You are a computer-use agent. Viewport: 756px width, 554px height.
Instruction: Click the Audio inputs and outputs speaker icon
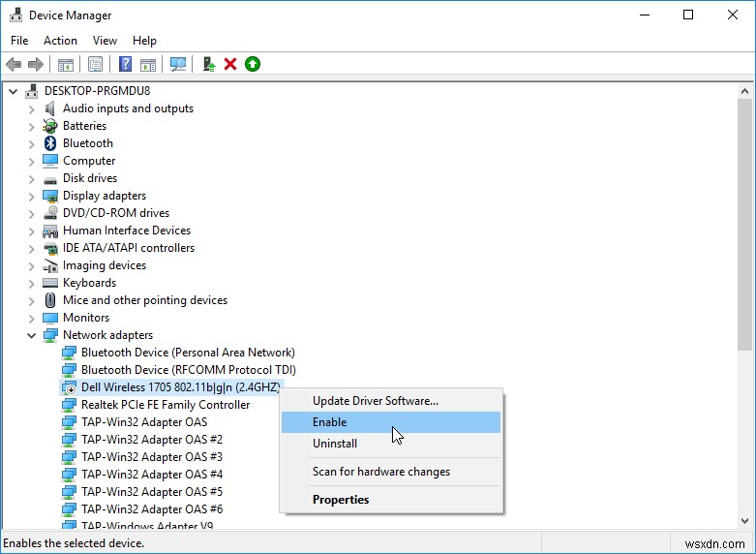point(49,108)
